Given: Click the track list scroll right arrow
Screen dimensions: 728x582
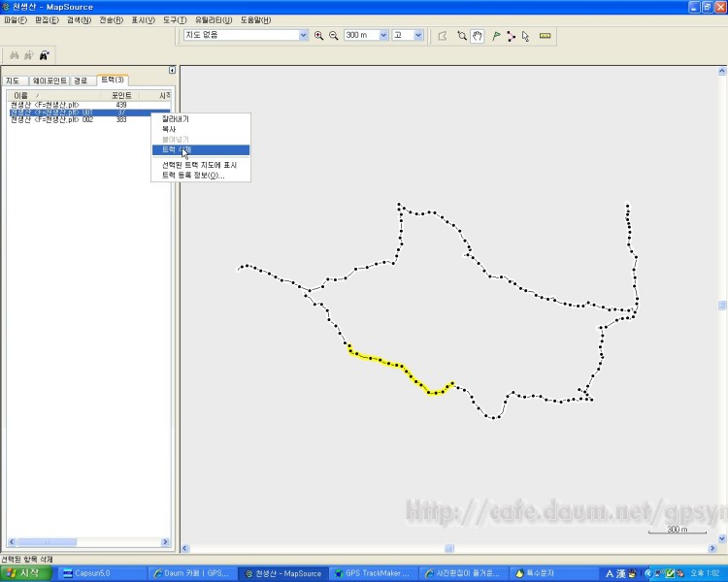Looking at the screenshot, I should click(x=165, y=541).
